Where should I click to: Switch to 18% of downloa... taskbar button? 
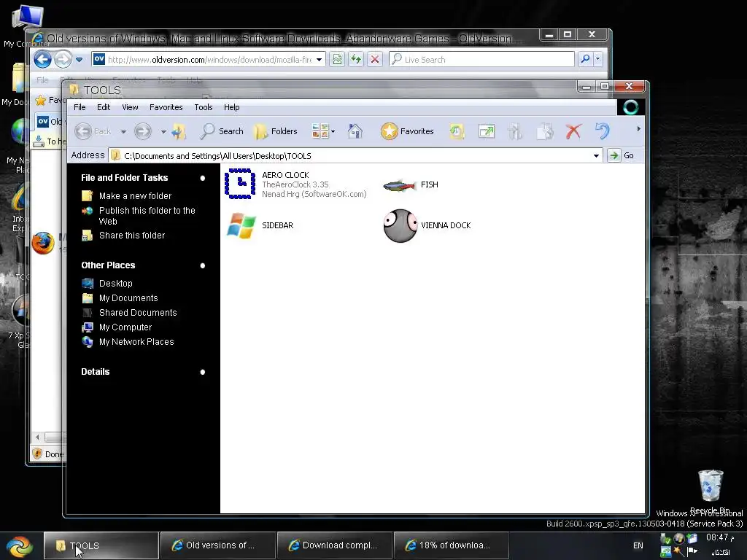tap(451, 545)
